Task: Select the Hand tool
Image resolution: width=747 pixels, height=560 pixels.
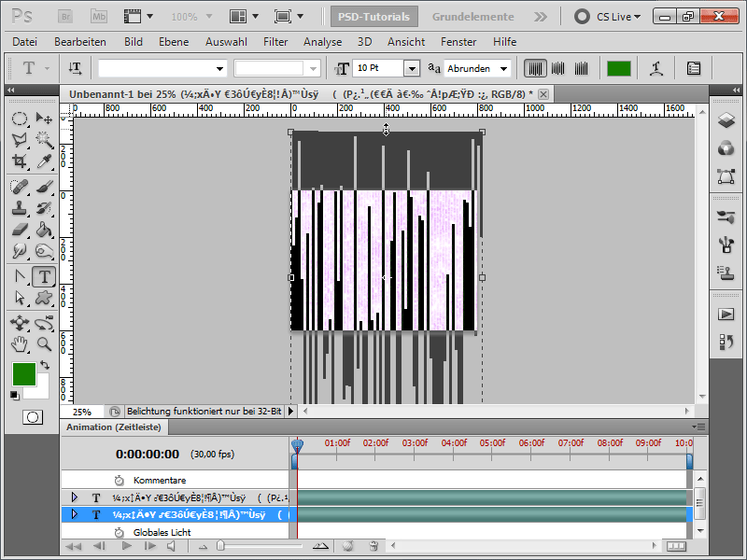Action: [19, 344]
